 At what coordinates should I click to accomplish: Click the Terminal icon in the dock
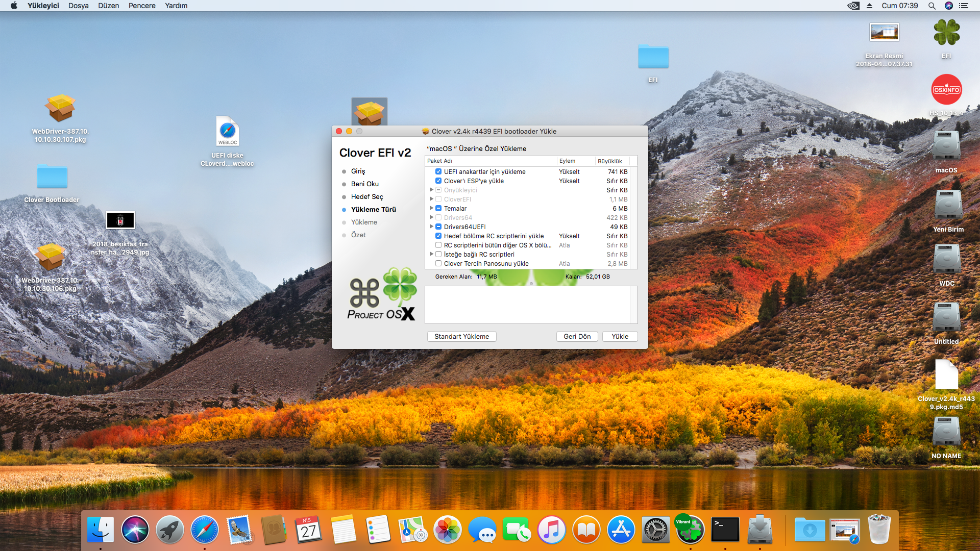pyautogui.click(x=725, y=530)
